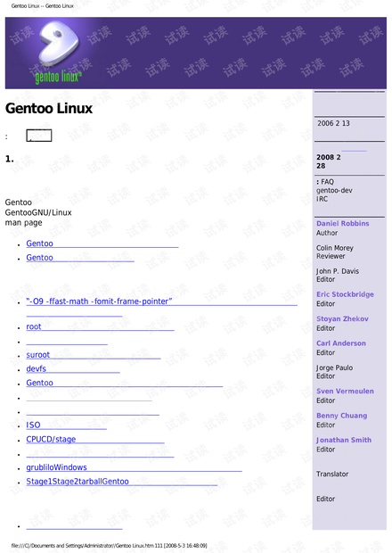Select the 'gentoo-dev' text in sidebar
392x553 pixels.
(334, 191)
